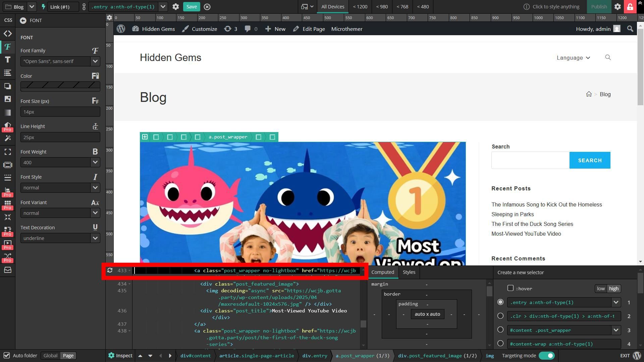Click the Font Style italic icon
This screenshot has width=644, height=362.
(x=95, y=177)
